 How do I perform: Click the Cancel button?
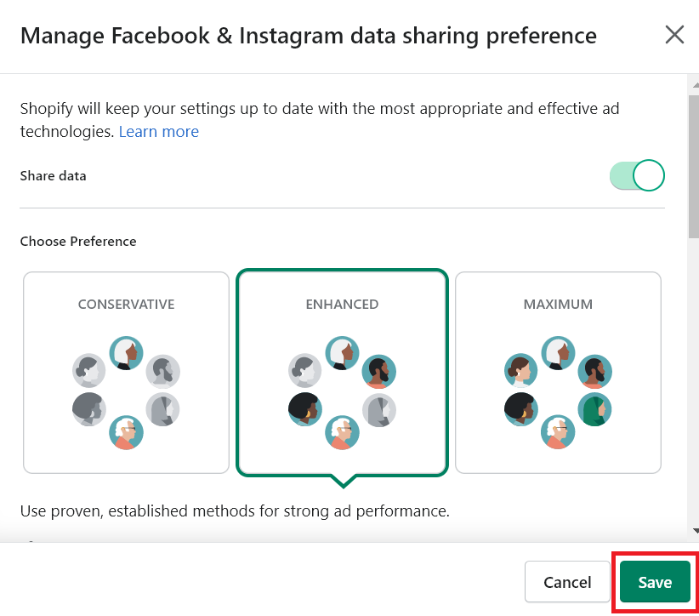point(567,582)
